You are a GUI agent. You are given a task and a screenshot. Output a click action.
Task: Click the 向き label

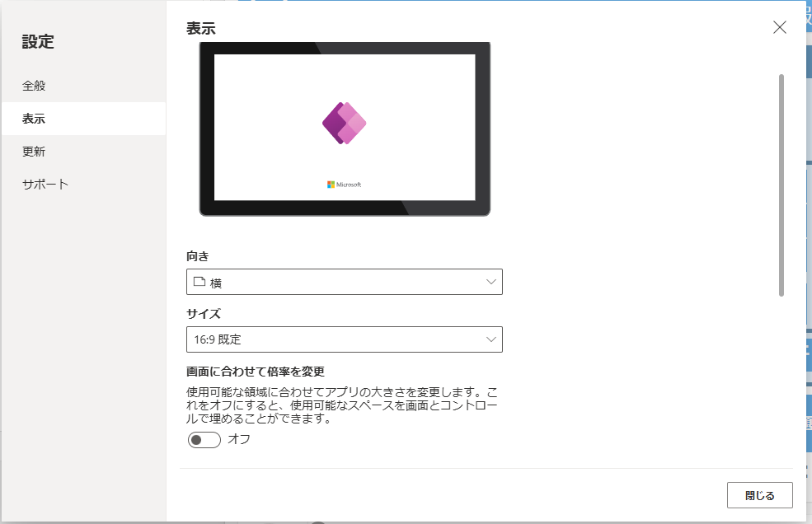point(197,256)
